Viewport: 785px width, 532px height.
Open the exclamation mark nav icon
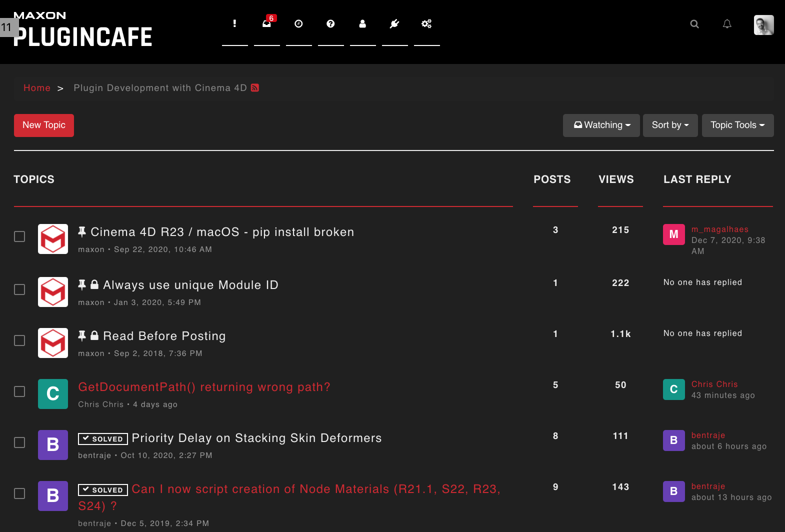(x=234, y=23)
